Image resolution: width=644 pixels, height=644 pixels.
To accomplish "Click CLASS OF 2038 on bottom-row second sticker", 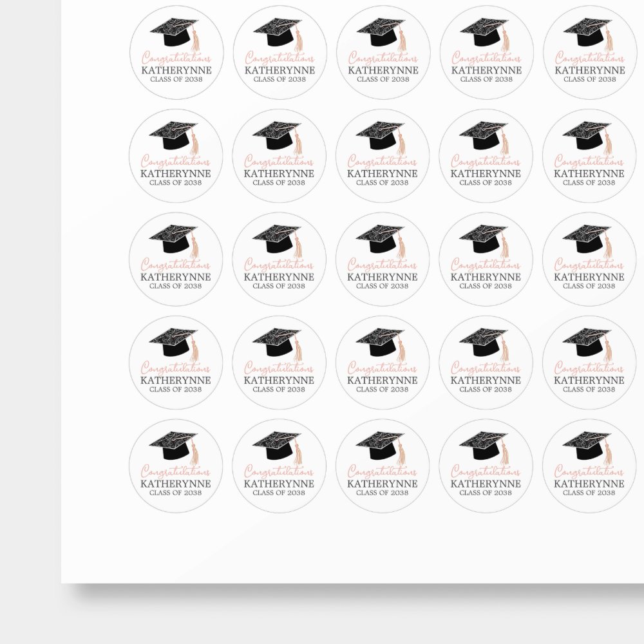I will (x=279, y=493).
